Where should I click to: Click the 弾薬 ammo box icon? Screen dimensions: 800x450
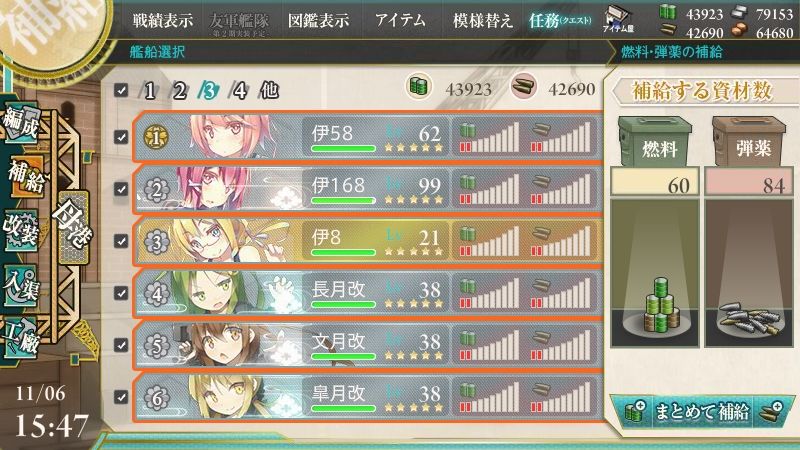click(x=749, y=141)
